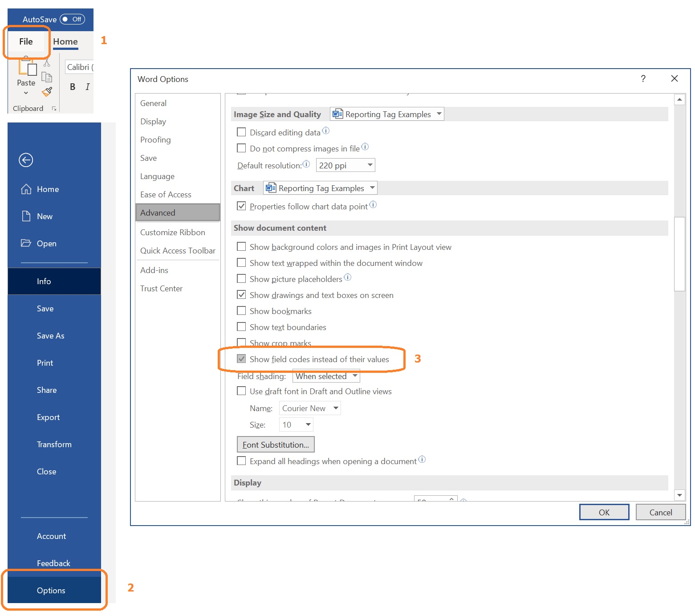Uncheck Show drawings and text boxes on screen
This screenshot has width=695, height=616.
241,295
